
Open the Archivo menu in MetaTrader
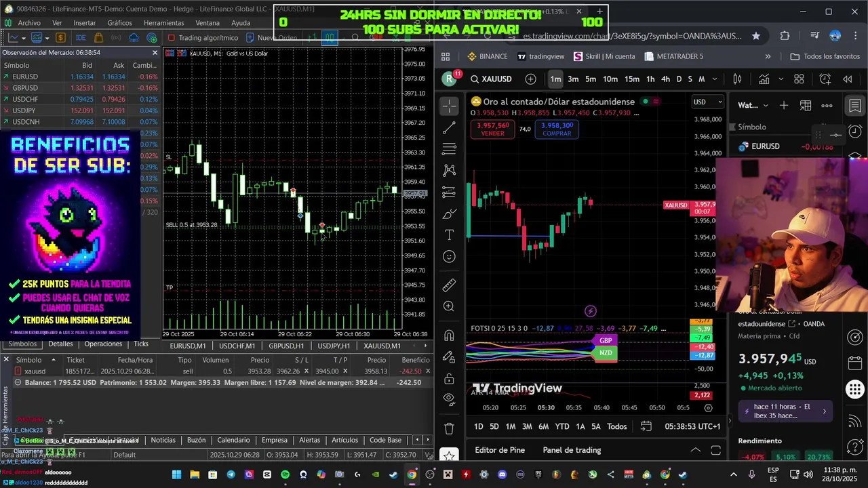(x=29, y=22)
